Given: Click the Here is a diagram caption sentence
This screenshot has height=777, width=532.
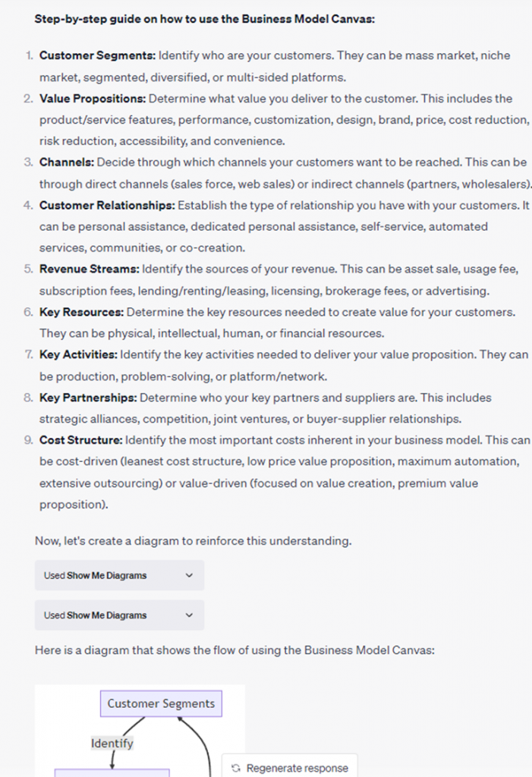Looking at the screenshot, I should [x=234, y=650].
